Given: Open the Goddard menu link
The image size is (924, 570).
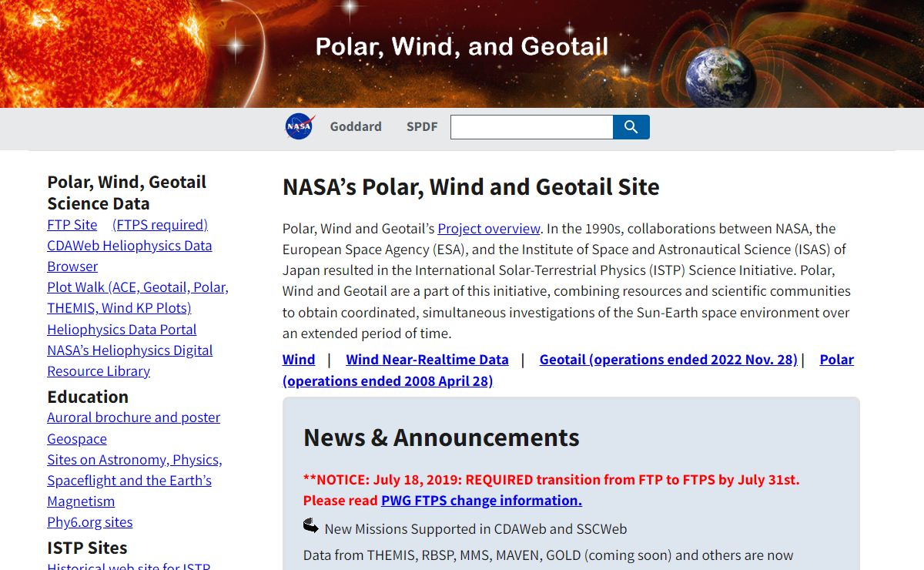Looking at the screenshot, I should [x=356, y=127].
